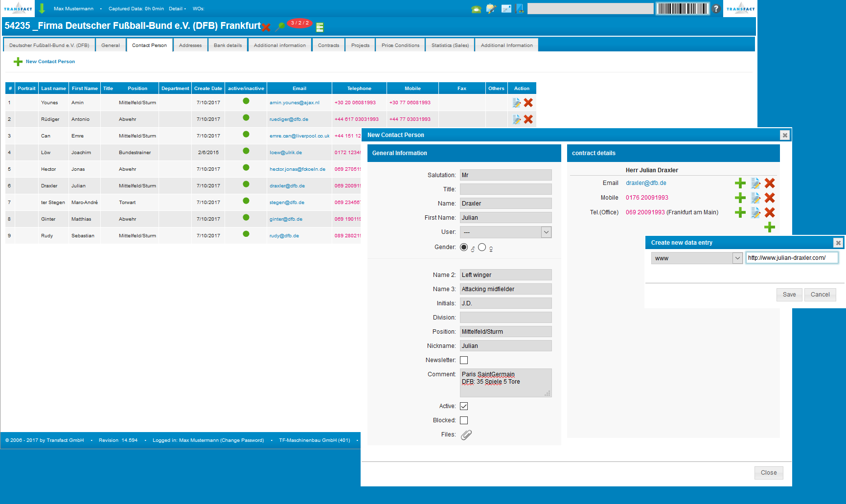Open the www entry type dropdown

point(697,258)
